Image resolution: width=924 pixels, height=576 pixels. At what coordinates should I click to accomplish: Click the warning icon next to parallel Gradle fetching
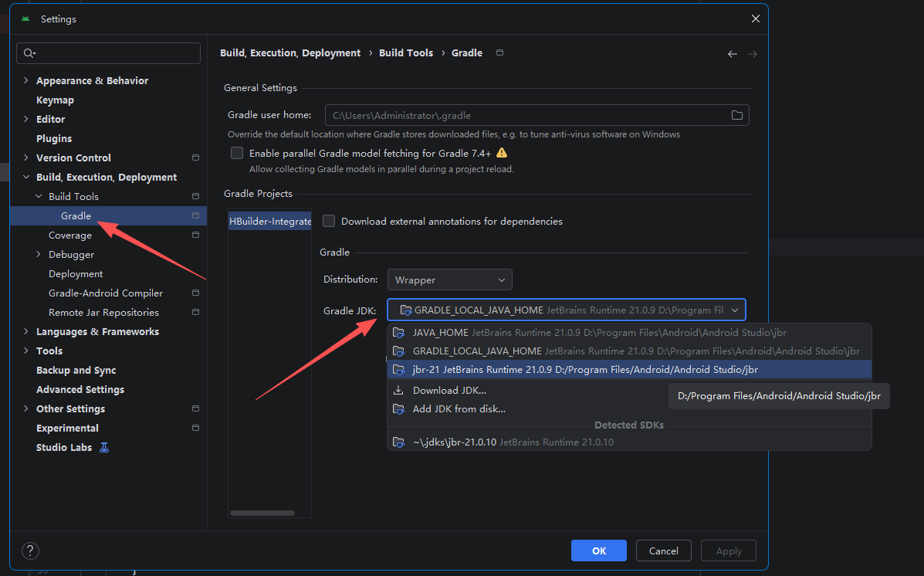click(x=502, y=153)
